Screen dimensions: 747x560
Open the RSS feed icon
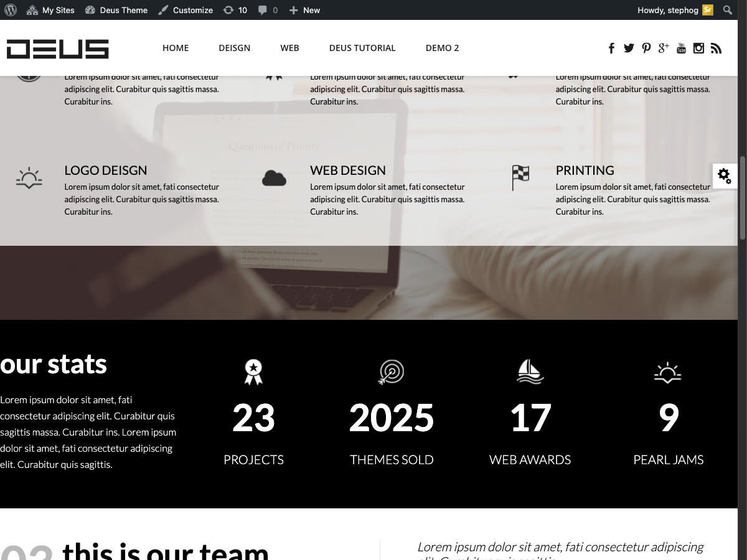coord(716,49)
